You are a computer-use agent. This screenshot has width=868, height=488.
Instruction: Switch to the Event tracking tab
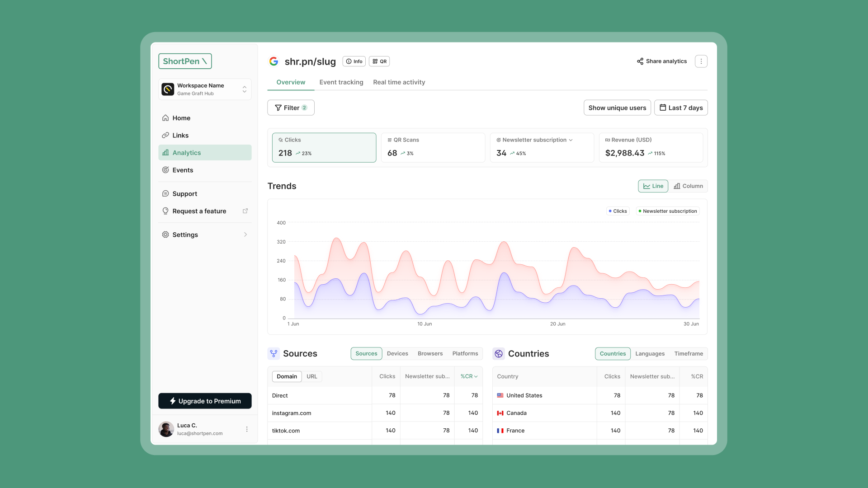(341, 82)
